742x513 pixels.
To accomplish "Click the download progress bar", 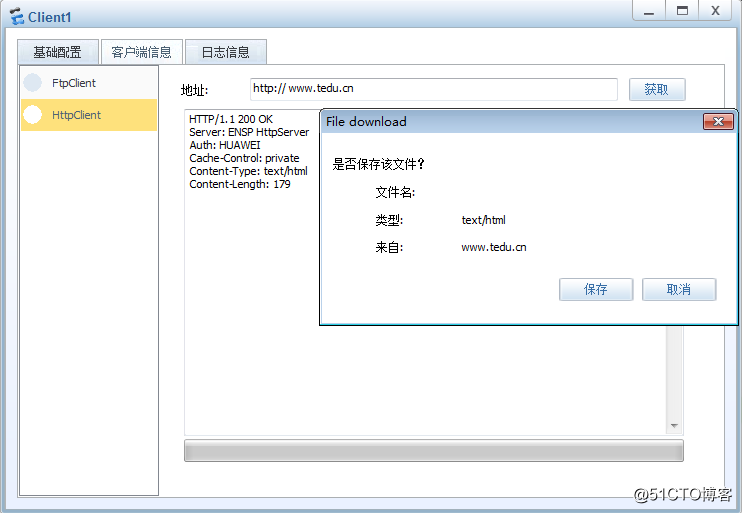I will 433,451.
